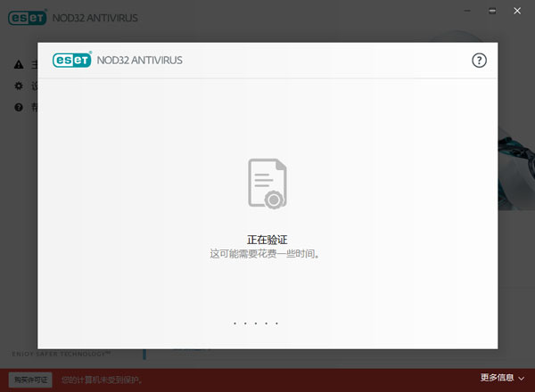535x392 pixels.
Task: Click the warning triangle icon in sidebar
Action: pos(19,64)
